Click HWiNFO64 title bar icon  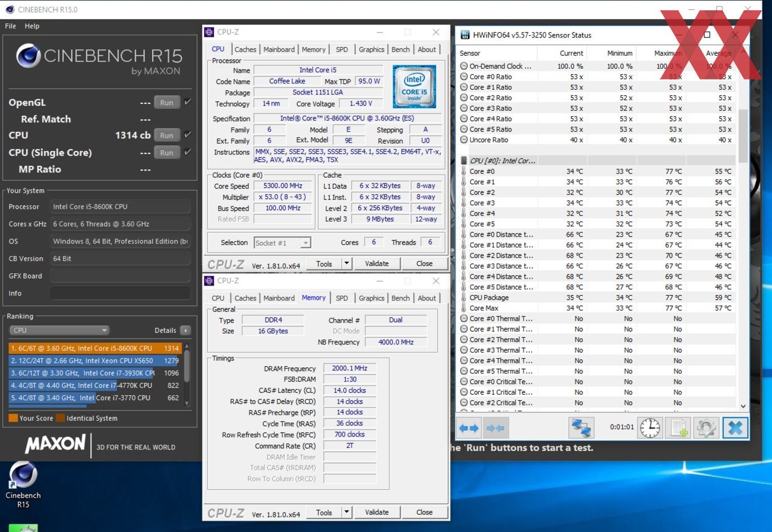tap(464, 35)
